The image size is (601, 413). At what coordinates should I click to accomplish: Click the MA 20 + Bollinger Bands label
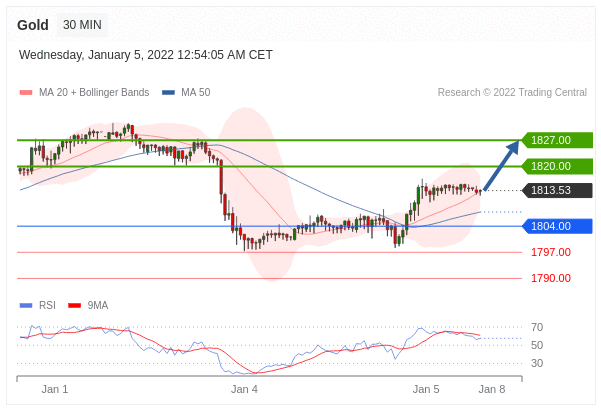point(94,92)
